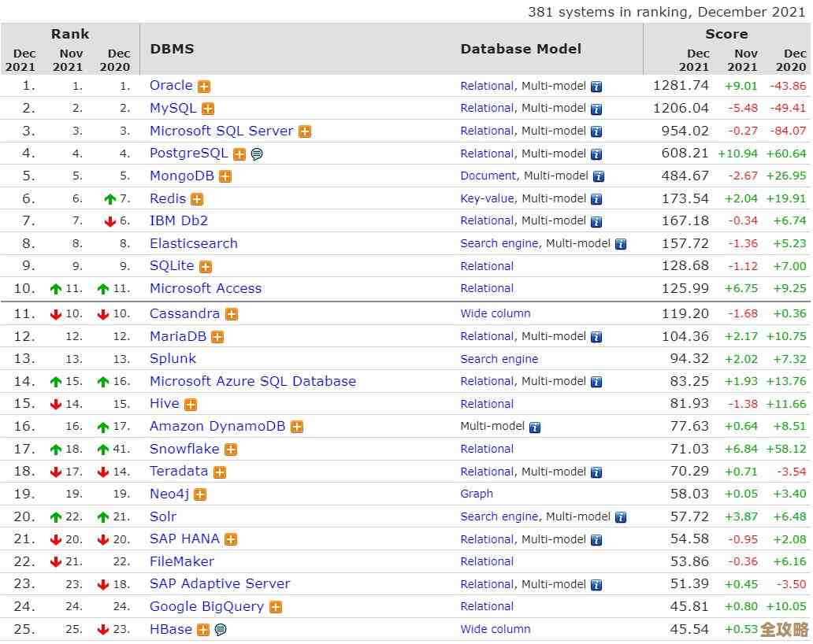Click the orange plus icon beside Microsoft SQL Server
The width and height of the screenshot is (813, 644).
pyautogui.click(x=305, y=131)
